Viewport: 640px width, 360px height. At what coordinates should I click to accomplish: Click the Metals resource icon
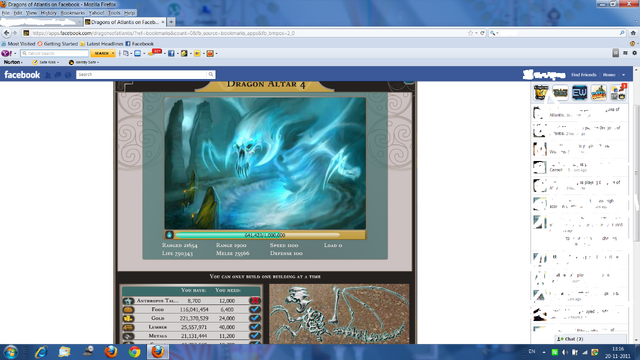point(129,336)
